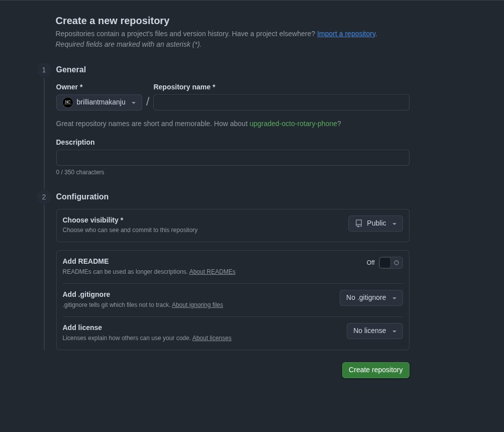
Task: Open the About licenses link
Action: [212, 338]
